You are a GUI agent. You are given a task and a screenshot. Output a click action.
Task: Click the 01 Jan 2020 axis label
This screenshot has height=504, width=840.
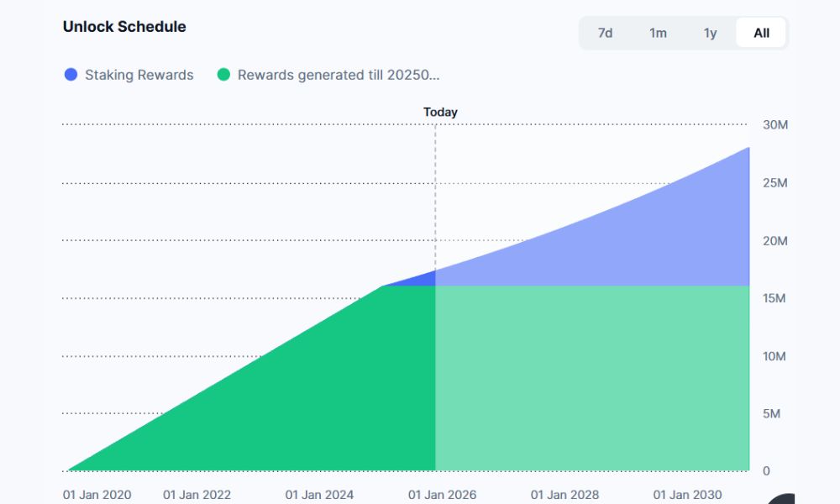coord(97,495)
